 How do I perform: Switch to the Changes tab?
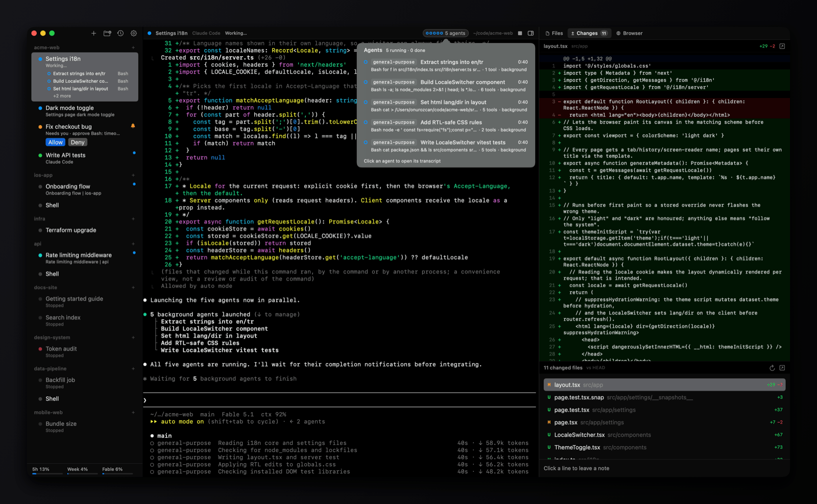(589, 33)
